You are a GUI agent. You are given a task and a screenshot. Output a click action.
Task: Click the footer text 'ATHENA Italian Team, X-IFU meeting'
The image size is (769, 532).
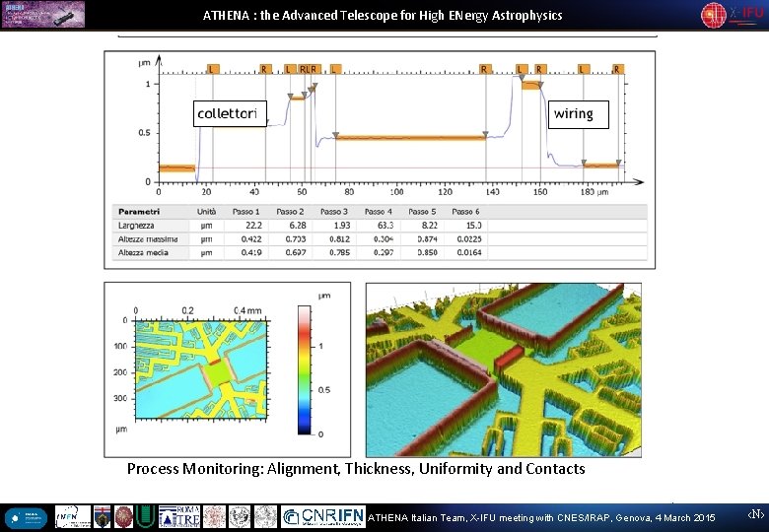coord(541,518)
